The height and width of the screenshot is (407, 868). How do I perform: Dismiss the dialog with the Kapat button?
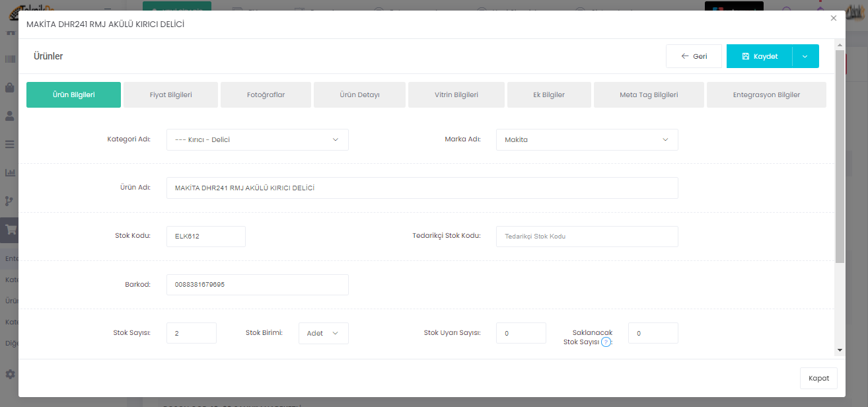(818, 378)
